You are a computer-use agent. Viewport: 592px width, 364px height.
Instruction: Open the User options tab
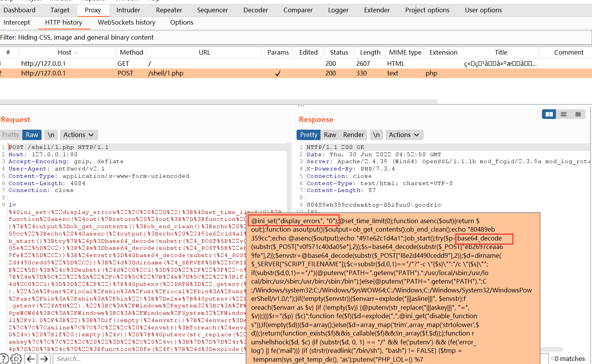pos(483,10)
